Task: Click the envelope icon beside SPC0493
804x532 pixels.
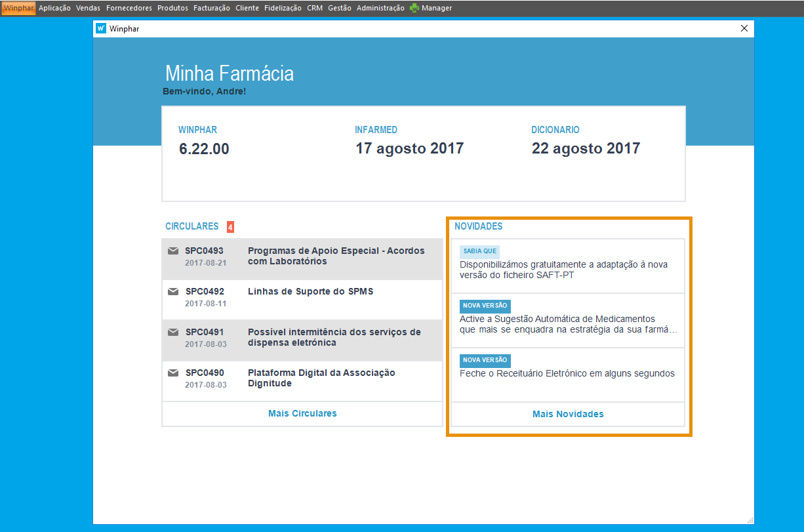Action: (x=173, y=251)
